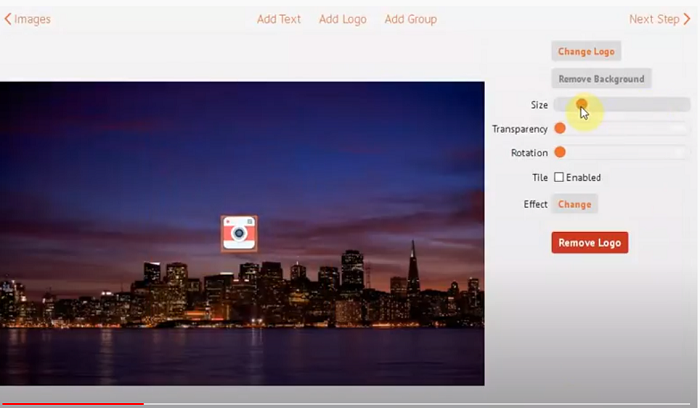The width and height of the screenshot is (700, 408).
Task: Click the Rotation slider handle
Action: point(560,152)
